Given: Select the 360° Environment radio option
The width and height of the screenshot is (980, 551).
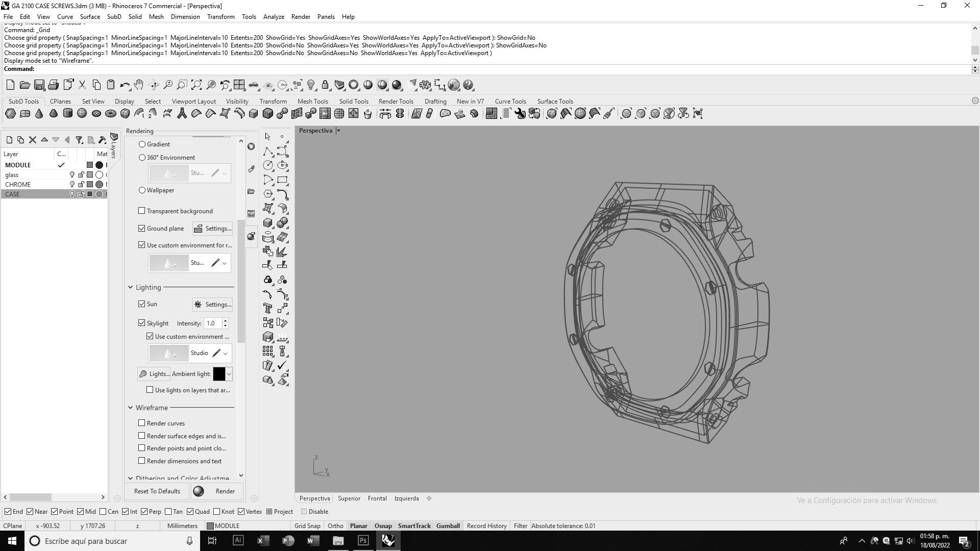Looking at the screenshot, I should point(142,158).
